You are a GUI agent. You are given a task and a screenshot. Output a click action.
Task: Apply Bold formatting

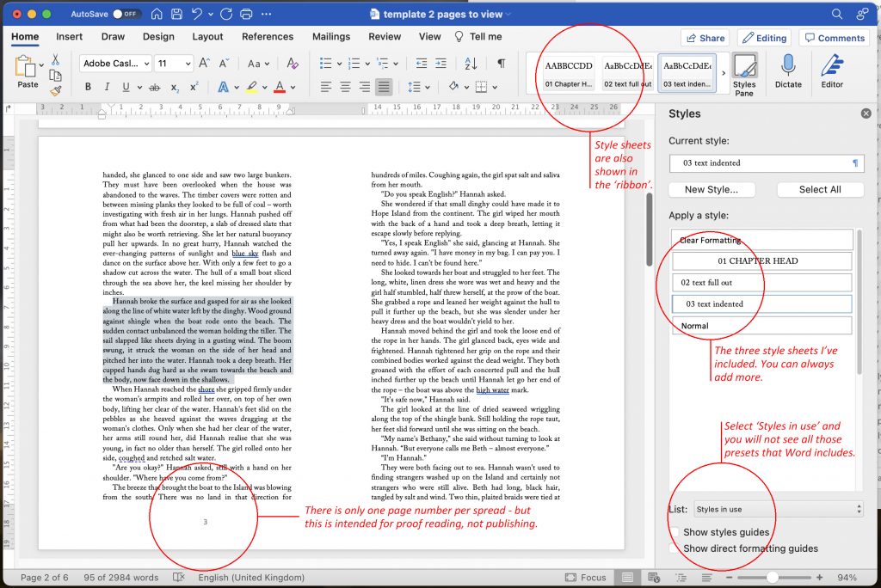[88, 87]
